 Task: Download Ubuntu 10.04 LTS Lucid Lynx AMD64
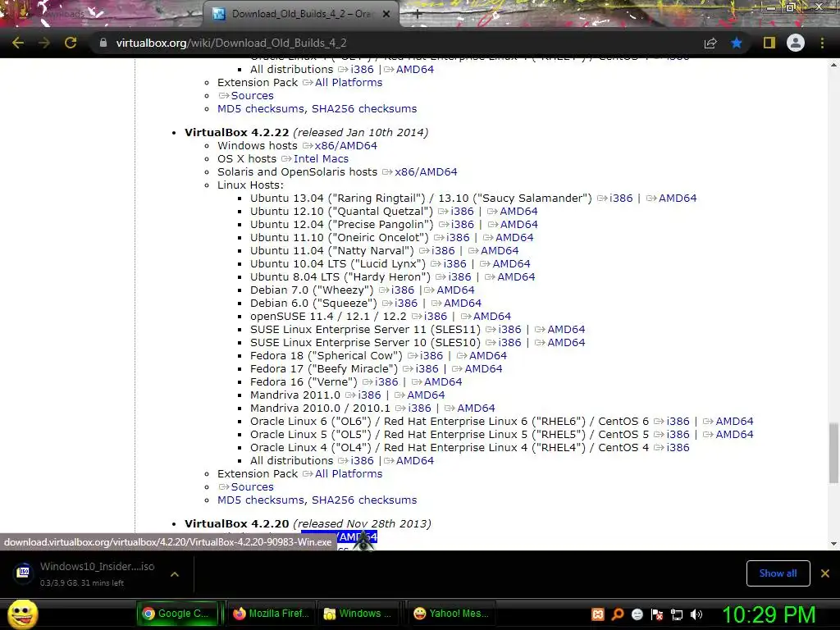511,264
